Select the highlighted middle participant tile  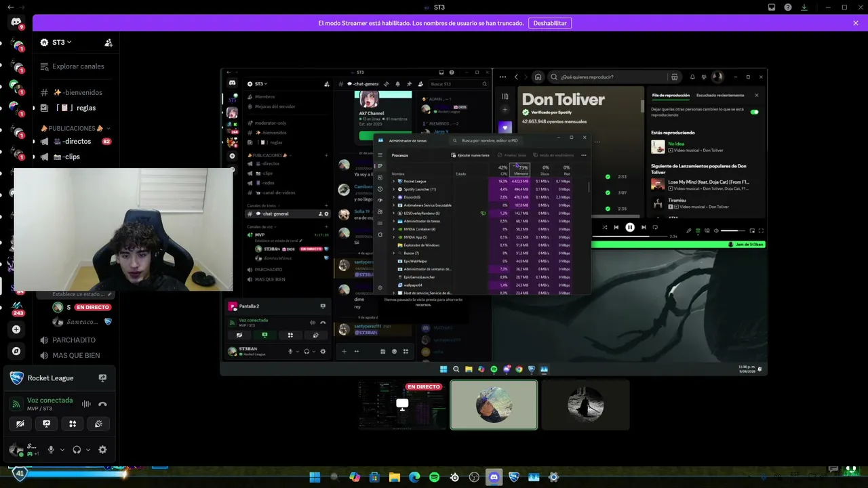point(494,405)
